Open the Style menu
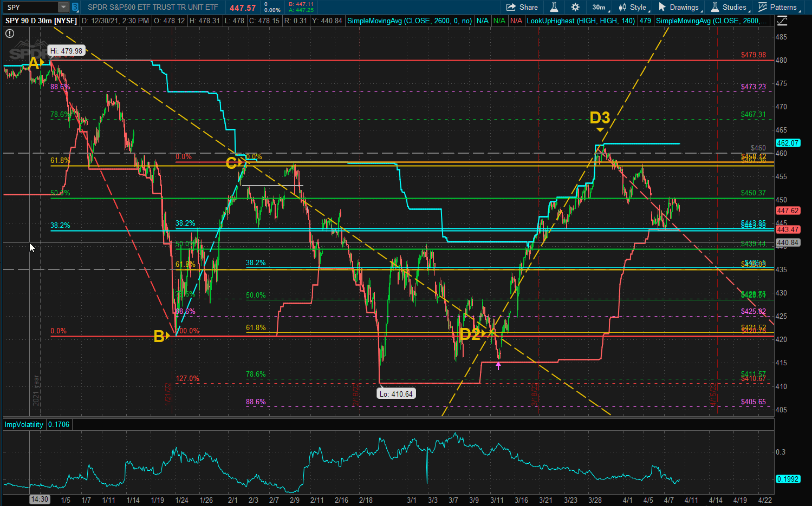 click(x=634, y=7)
